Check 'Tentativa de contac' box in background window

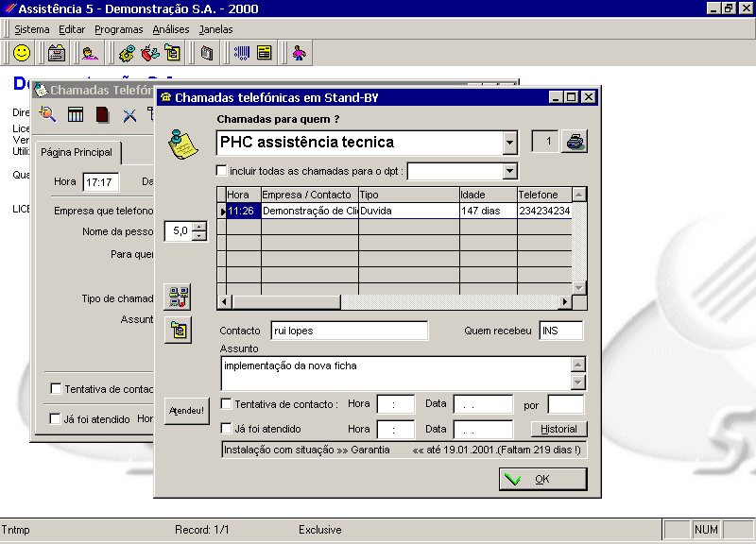tap(56, 388)
